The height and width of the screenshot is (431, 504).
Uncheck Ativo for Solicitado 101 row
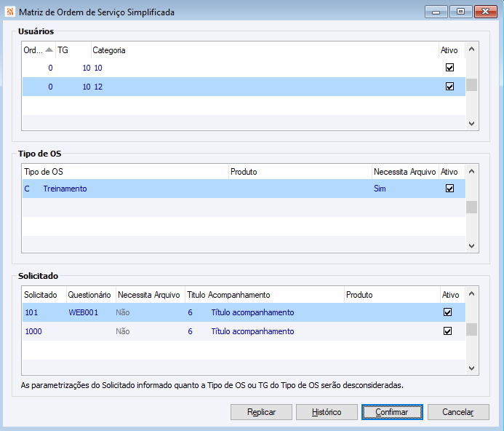tap(448, 312)
